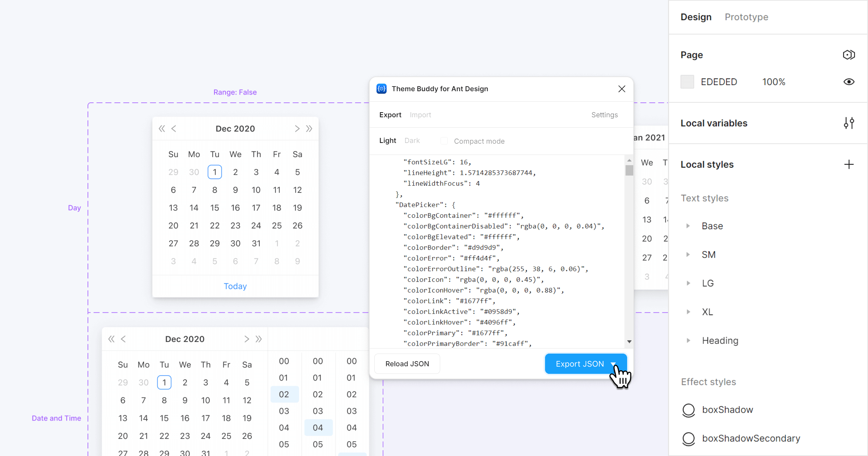The height and width of the screenshot is (456, 868).
Task: Open local variables settings icon
Action: (x=848, y=123)
